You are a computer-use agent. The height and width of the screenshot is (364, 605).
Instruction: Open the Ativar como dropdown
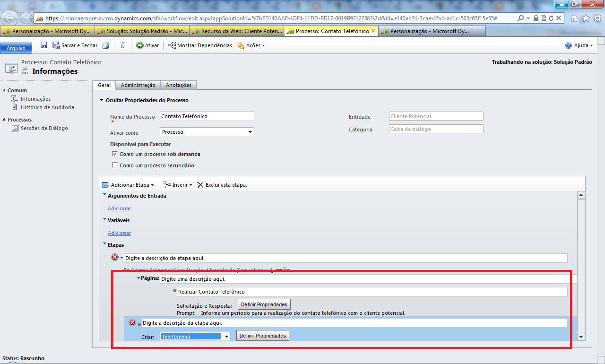pos(207,132)
